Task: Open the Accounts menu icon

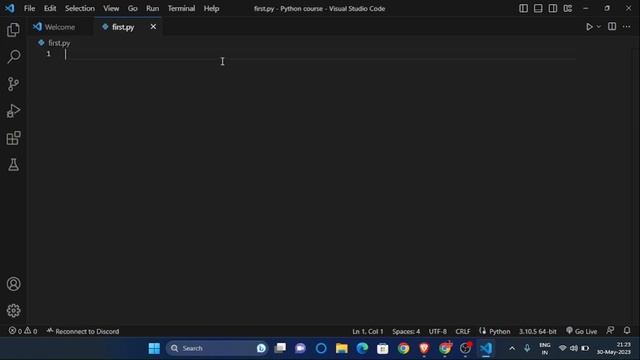Action: coord(13,284)
